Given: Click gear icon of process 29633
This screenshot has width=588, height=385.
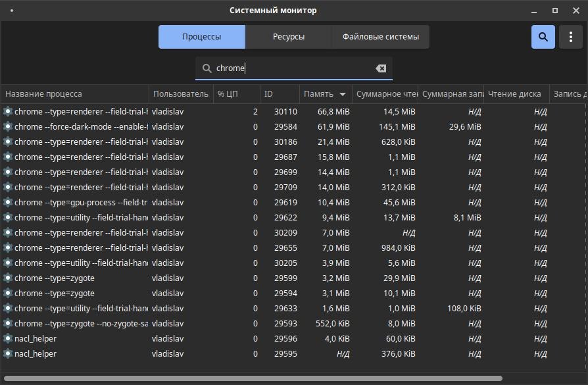Looking at the screenshot, I should [x=7, y=308].
